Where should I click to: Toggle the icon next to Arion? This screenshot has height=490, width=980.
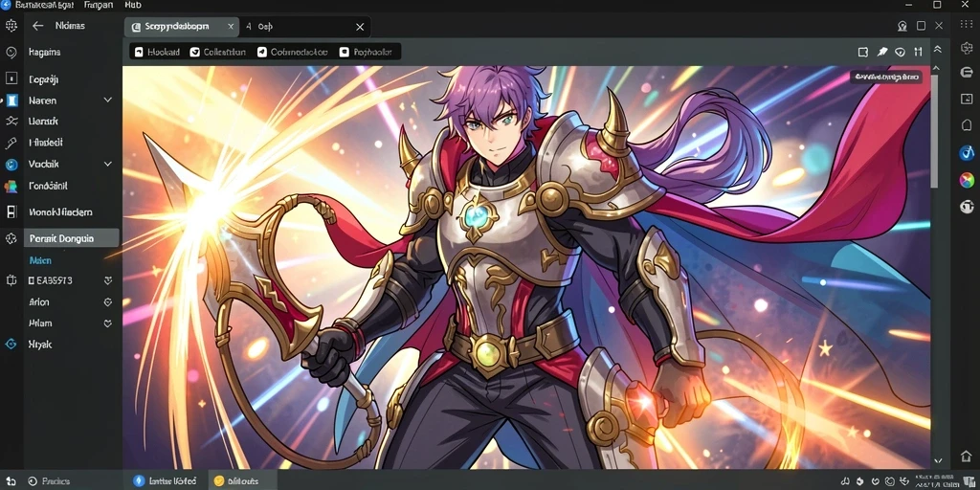click(107, 301)
